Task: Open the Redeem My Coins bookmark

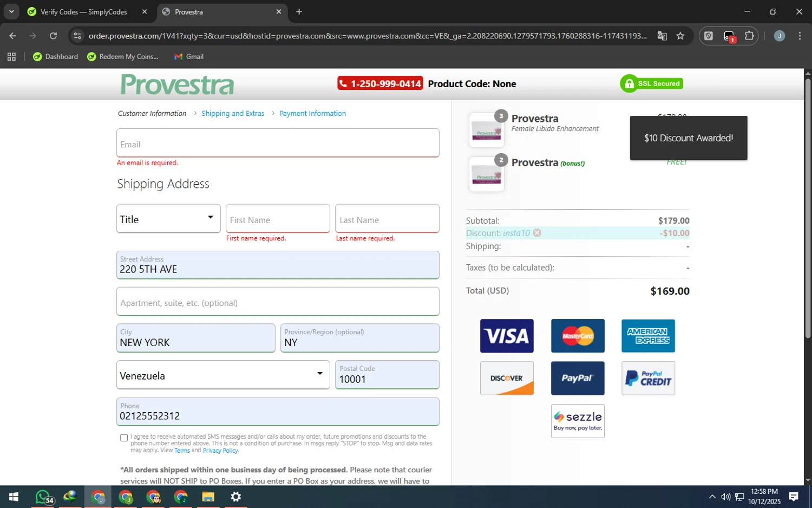Action: pos(123,56)
